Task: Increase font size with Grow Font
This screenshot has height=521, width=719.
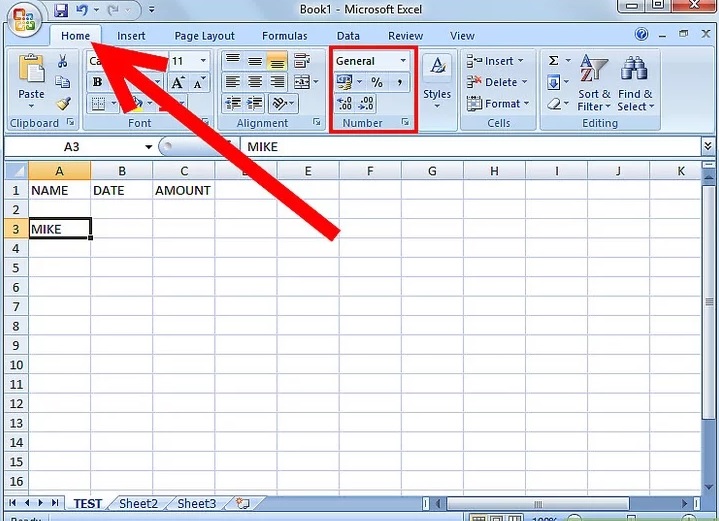Action: [178, 83]
